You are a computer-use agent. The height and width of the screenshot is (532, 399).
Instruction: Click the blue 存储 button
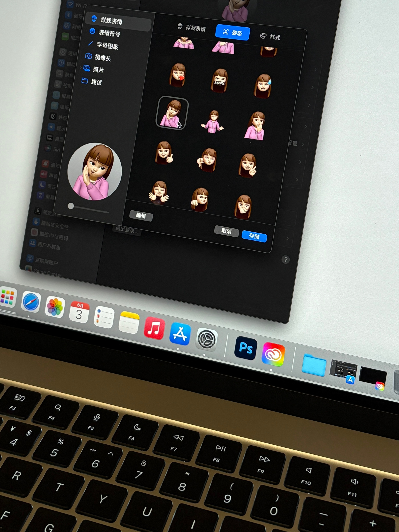pos(254,236)
